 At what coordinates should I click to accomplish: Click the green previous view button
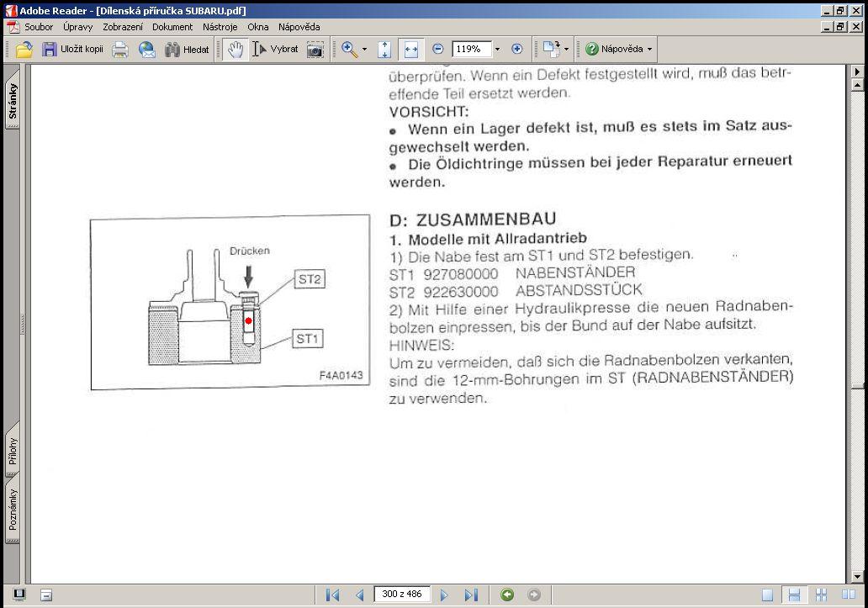tap(507, 595)
